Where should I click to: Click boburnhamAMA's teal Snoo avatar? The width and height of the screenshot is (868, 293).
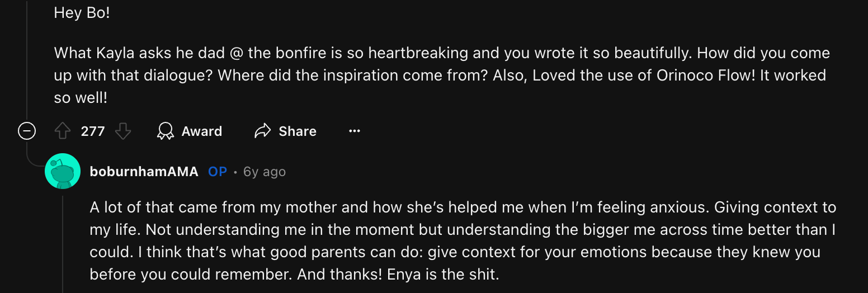pyautogui.click(x=63, y=171)
